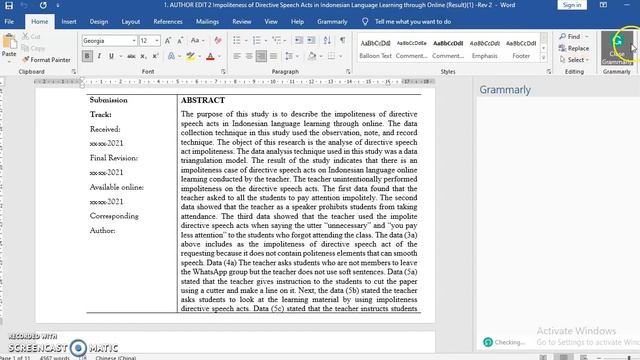
Task: Toggle Bold formatting
Action: [x=87, y=56]
